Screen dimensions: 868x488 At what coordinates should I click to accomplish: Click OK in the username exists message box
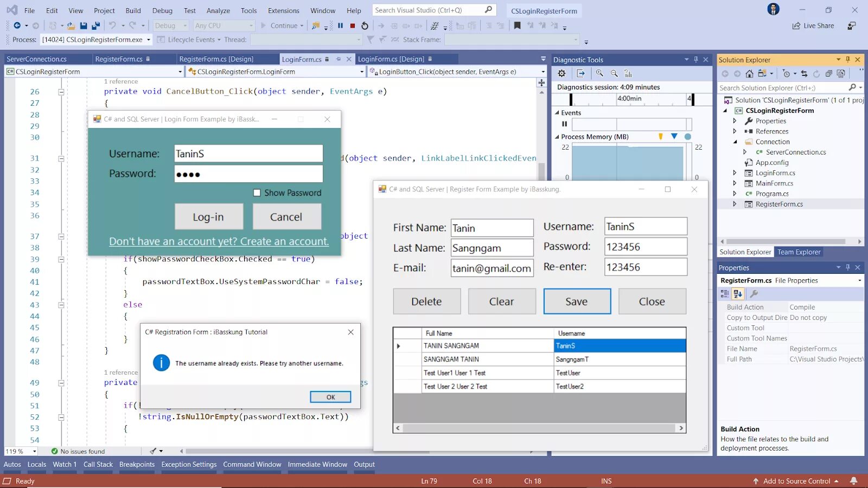coord(330,397)
